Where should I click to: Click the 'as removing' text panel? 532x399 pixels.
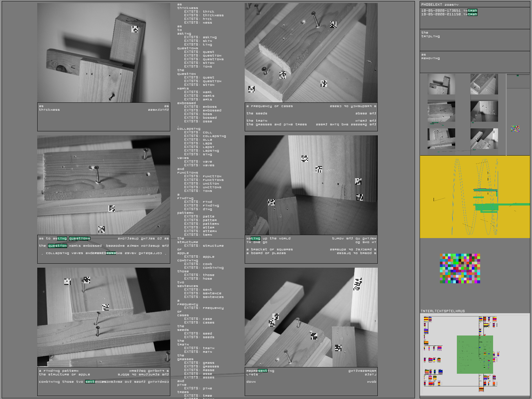474,62
